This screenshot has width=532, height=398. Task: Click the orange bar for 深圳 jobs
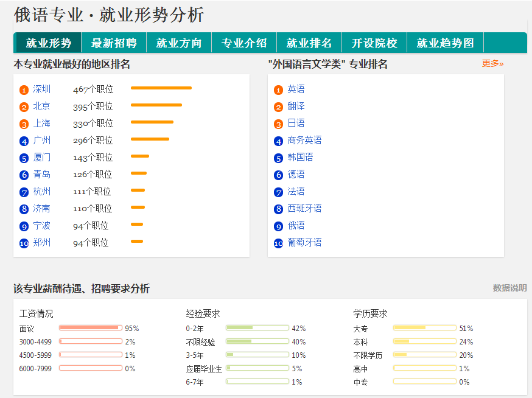[x=161, y=88]
